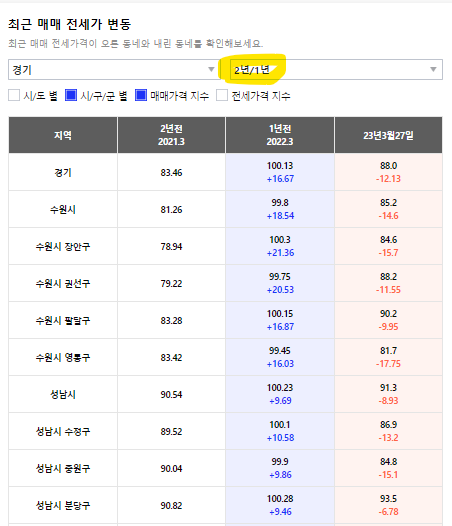Viewport: 452px width, 526px height.
Task: Open the 경기 region dropdown
Action: coord(113,70)
